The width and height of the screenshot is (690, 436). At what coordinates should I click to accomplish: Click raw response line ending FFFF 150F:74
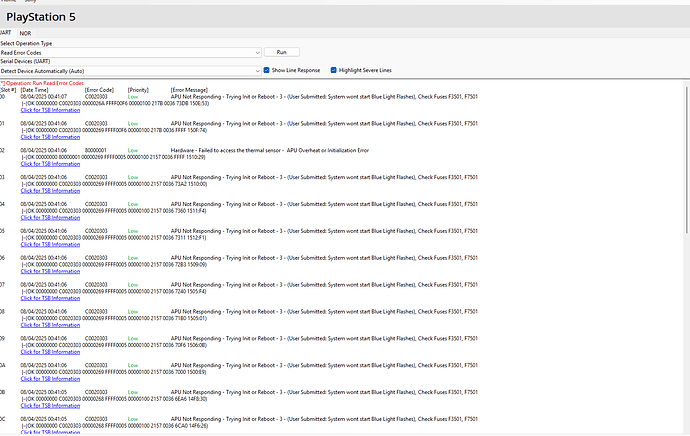(114, 131)
